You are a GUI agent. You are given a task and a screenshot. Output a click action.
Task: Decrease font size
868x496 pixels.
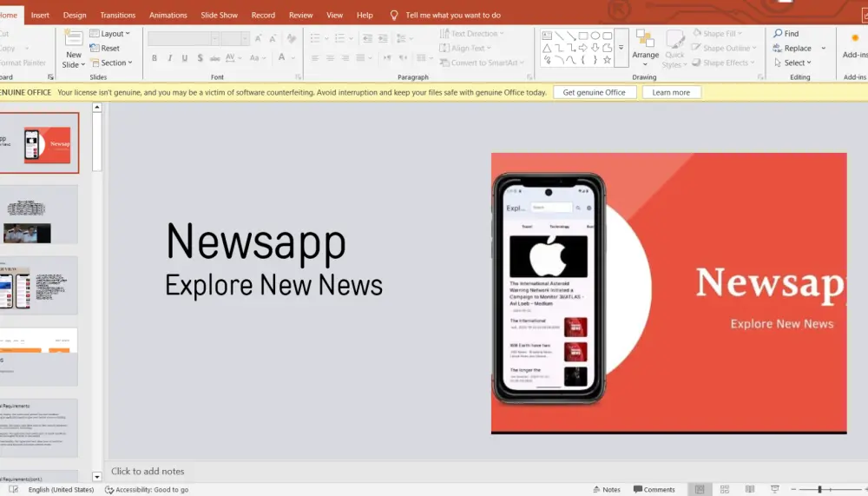pyautogui.click(x=273, y=38)
